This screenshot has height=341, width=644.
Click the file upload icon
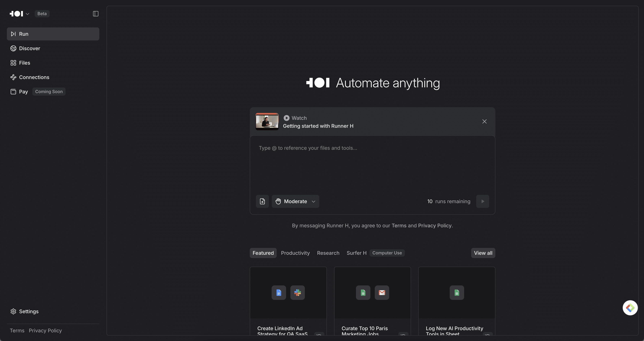(262, 201)
